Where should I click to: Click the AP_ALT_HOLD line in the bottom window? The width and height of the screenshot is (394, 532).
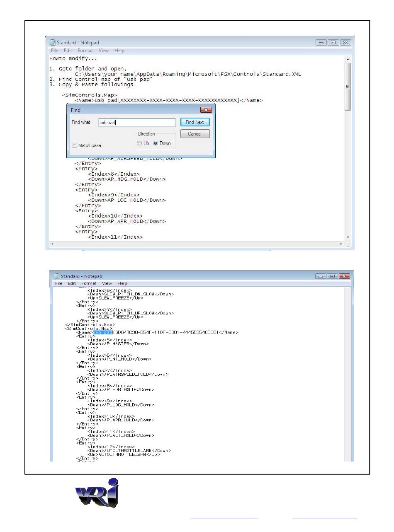[x=121, y=435]
